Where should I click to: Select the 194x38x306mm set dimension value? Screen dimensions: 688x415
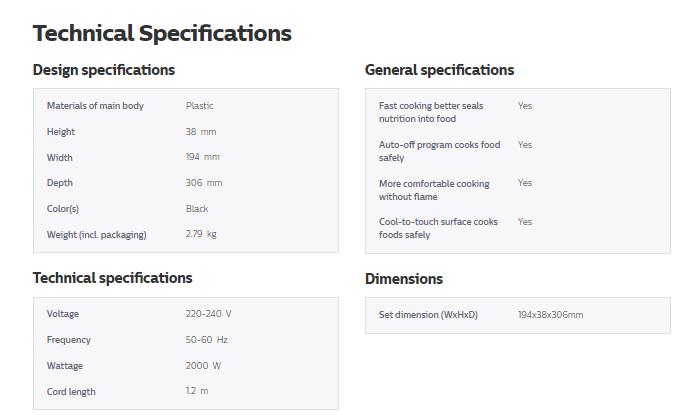550,315
